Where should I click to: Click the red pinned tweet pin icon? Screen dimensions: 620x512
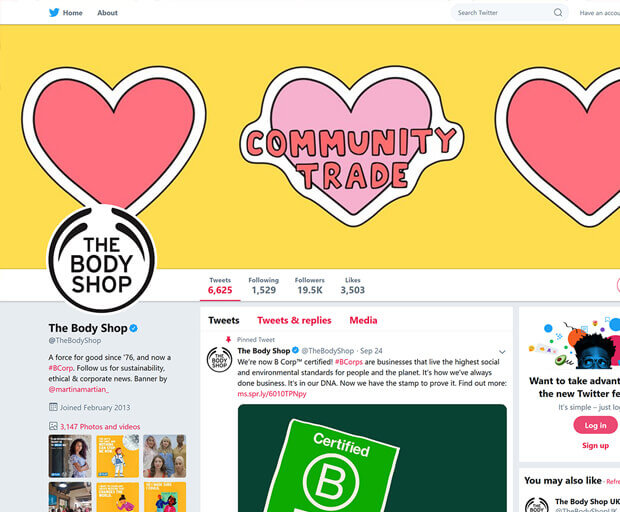point(228,340)
